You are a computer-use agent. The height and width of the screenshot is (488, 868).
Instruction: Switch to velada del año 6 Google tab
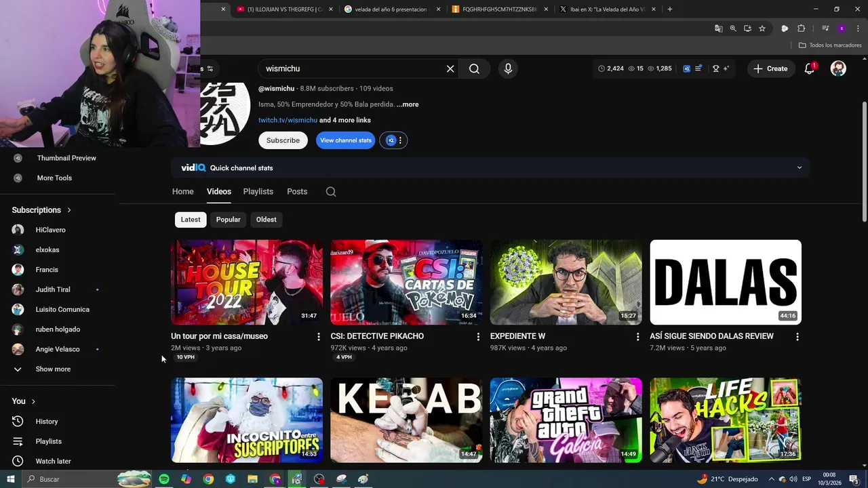392,9
